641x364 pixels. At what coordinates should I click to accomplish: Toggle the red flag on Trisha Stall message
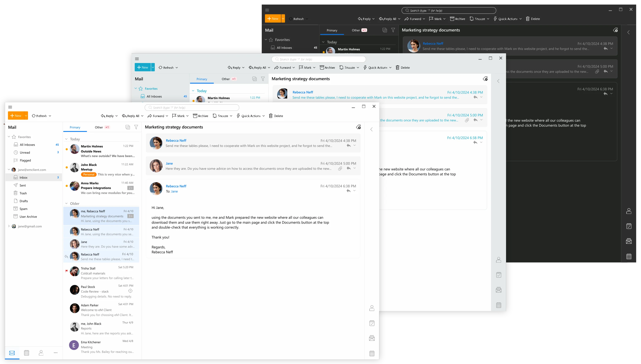pyautogui.click(x=67, y=271)
